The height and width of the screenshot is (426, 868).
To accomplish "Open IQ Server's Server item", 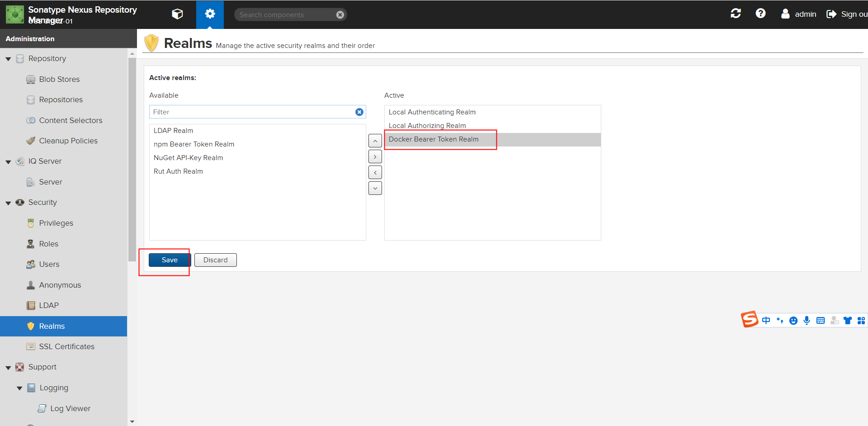I will tap(50, 182).
